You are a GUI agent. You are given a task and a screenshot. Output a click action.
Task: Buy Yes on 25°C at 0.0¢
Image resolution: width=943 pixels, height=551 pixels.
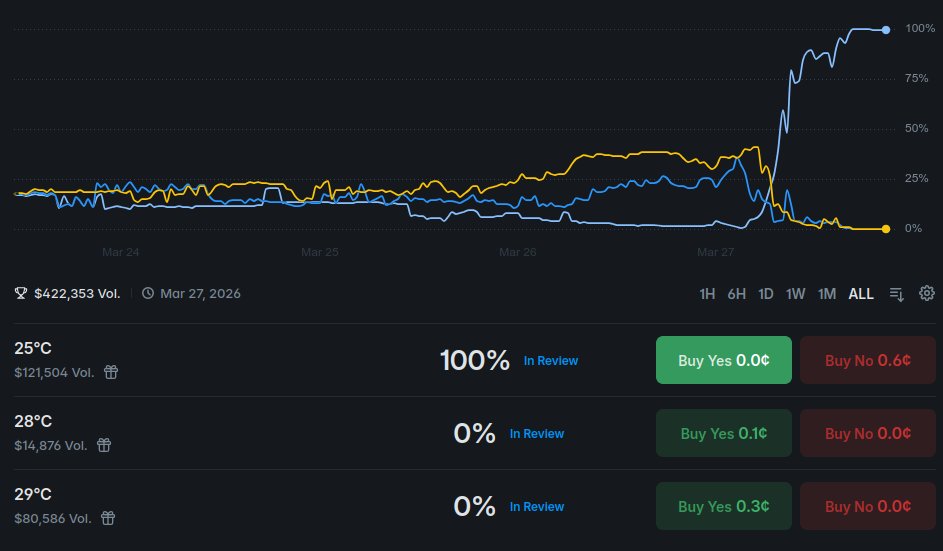[724, 360]
